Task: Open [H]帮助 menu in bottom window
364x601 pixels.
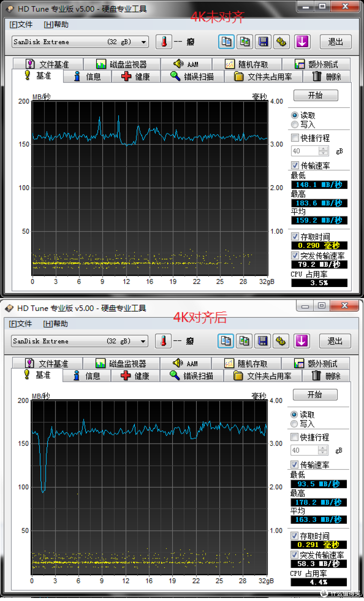Action: click(x=56, y=323)
